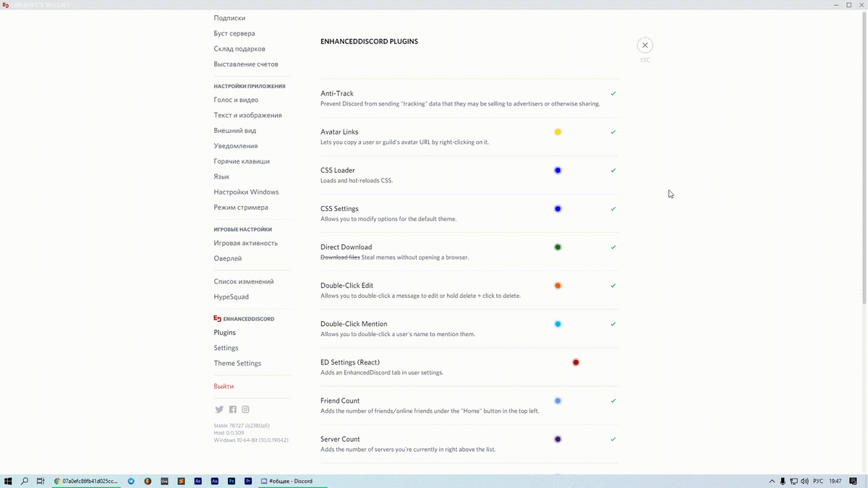
Task: Switch to the Discord taskbar button
Action: coord(293,481)
